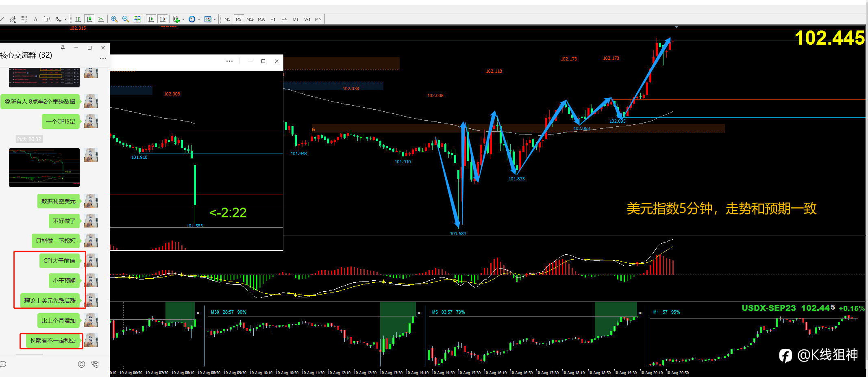Switch to the W1 timeframe

307,19
